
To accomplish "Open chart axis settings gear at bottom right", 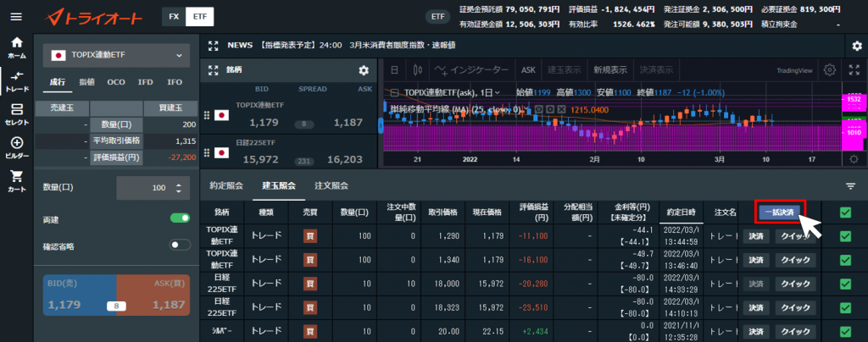I will (854, 159).
